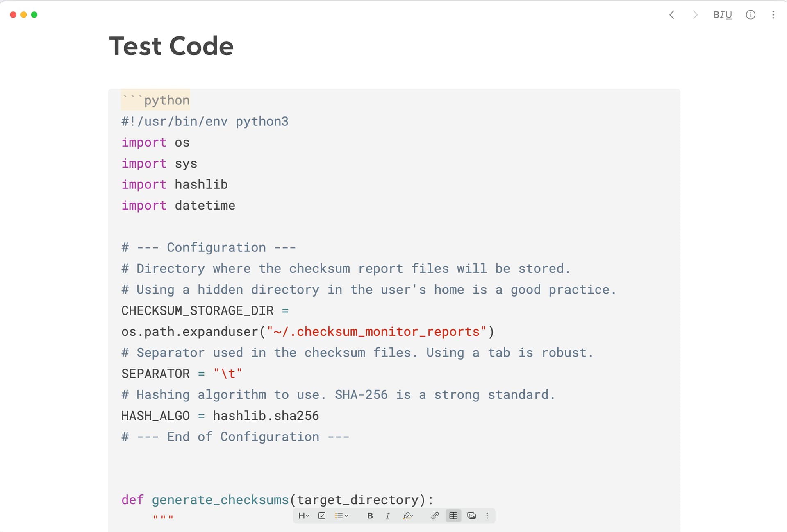The height and width of the screenshot is (532, 787).
Task: Open the BIU text style options
Action: (722, 15)
